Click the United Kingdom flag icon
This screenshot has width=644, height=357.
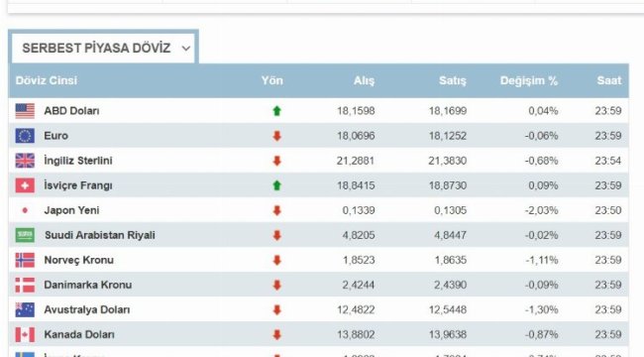25,161
